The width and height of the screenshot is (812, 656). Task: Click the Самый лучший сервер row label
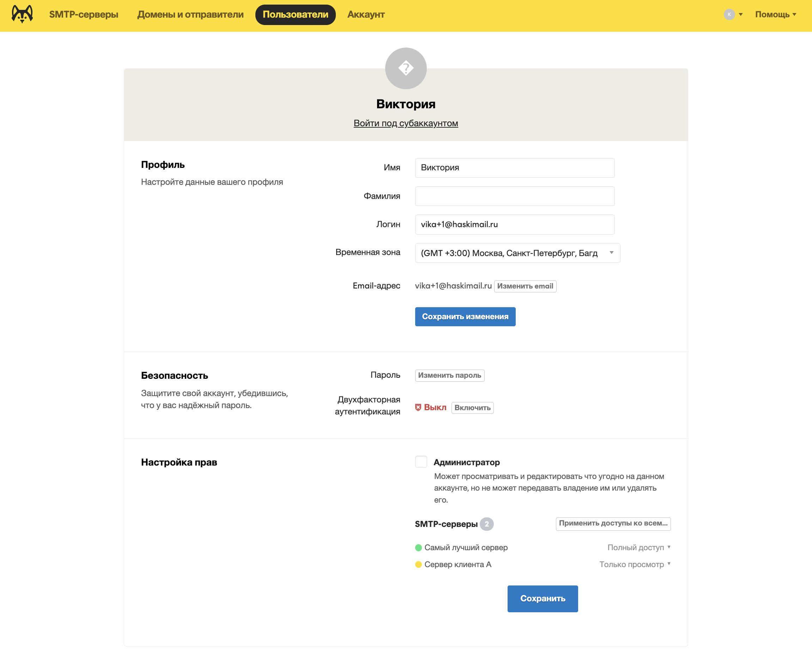tap(466, 547)
